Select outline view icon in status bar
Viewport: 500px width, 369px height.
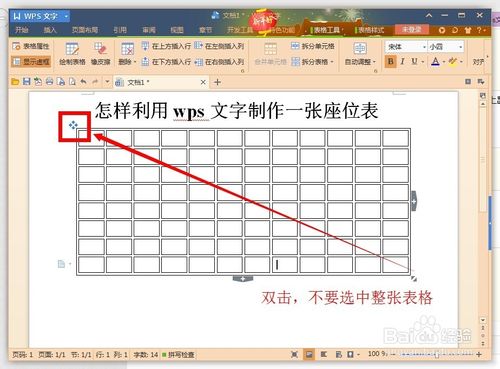[x=323, y=354]
